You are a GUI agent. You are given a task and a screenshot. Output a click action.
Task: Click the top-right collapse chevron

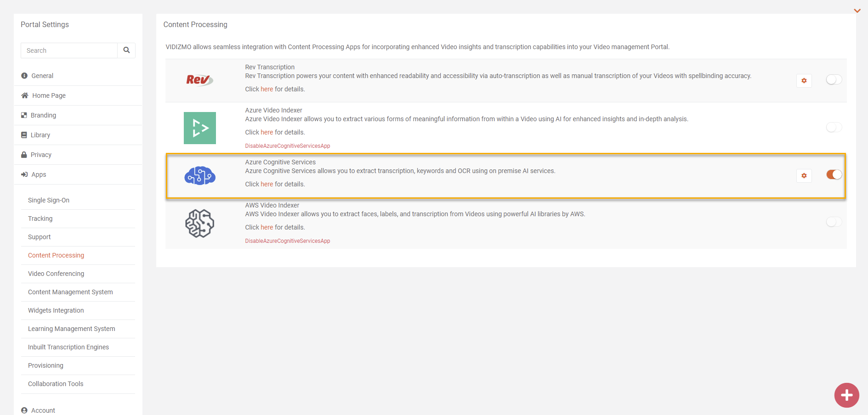(x=857, y=11)
